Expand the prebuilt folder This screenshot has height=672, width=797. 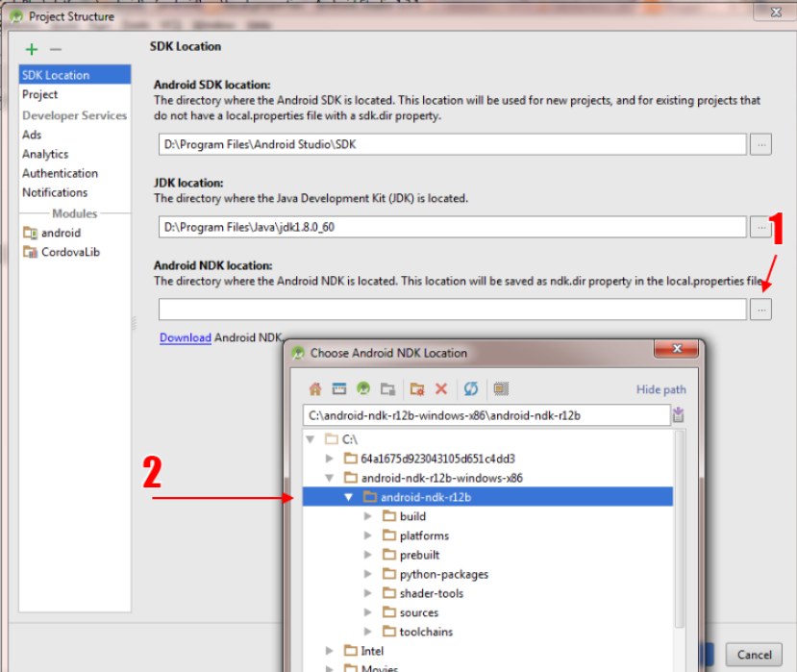pyautogui.click(x=368, y=555)
